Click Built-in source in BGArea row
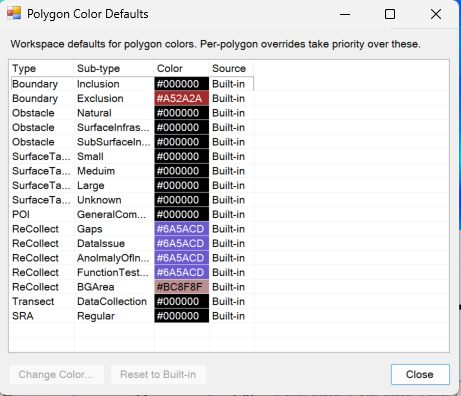 [x=232, y=287]
